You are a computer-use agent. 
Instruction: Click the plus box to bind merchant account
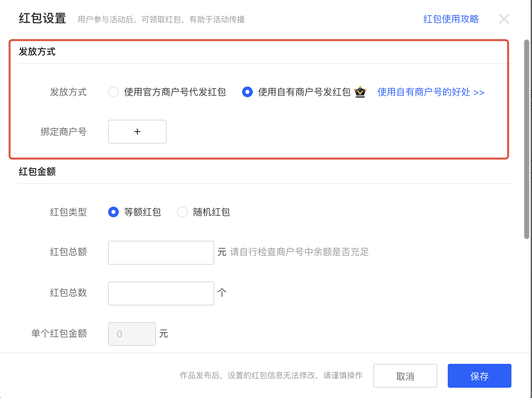[137, 132]
